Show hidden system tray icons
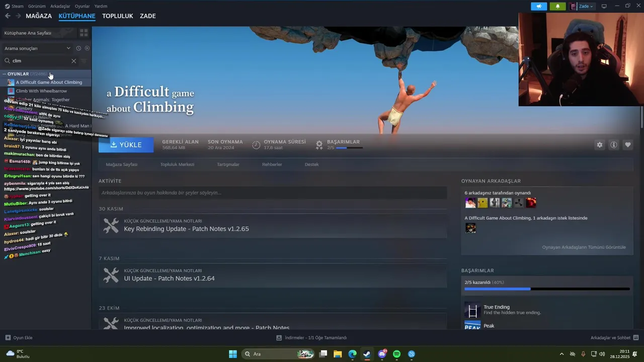 (561, 354)
